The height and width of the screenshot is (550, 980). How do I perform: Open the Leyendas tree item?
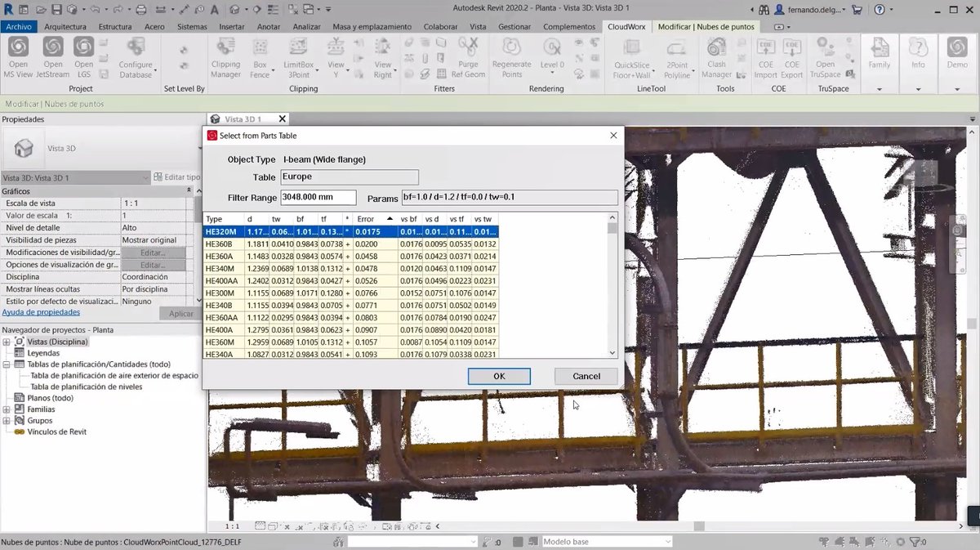tap(43, 353)
